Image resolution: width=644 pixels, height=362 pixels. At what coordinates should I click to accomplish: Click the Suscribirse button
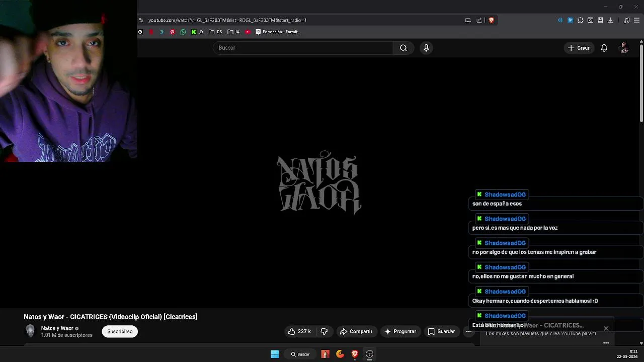pyautogui.click(x=120, y=331)
